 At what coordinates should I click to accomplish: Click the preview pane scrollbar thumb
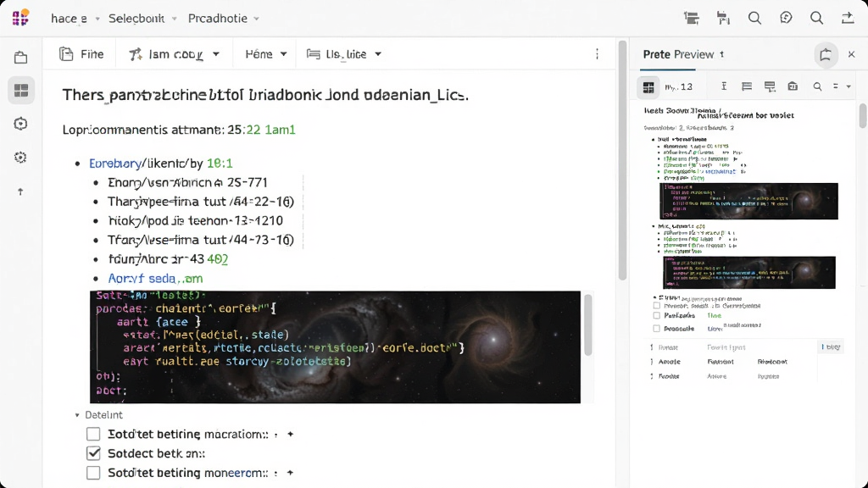[862, 115]
